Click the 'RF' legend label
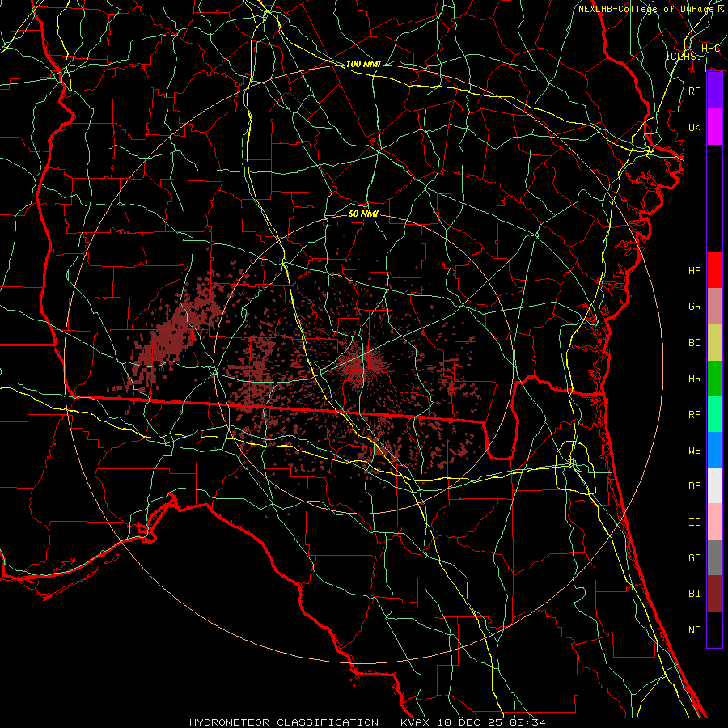 click(x=694, y=91)
